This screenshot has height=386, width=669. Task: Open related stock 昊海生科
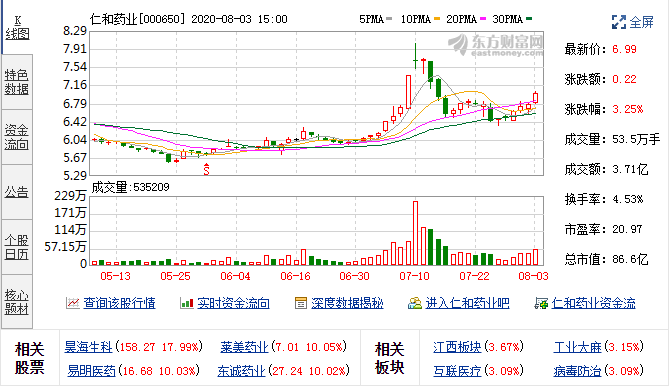pyautogui.click(x=88, y=347)
